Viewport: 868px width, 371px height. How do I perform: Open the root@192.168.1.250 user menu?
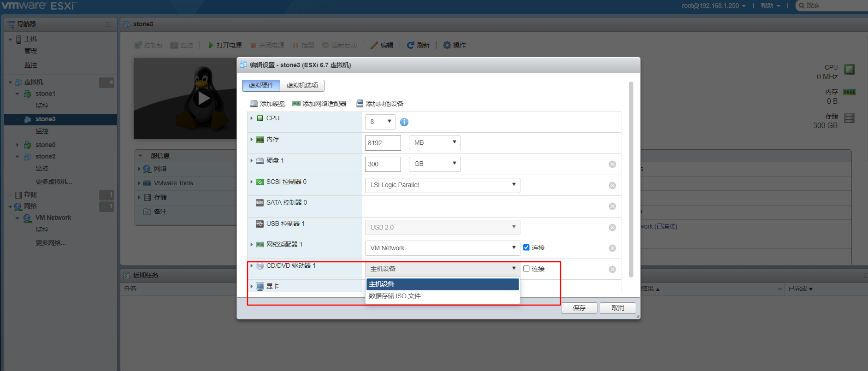(714, 6)
